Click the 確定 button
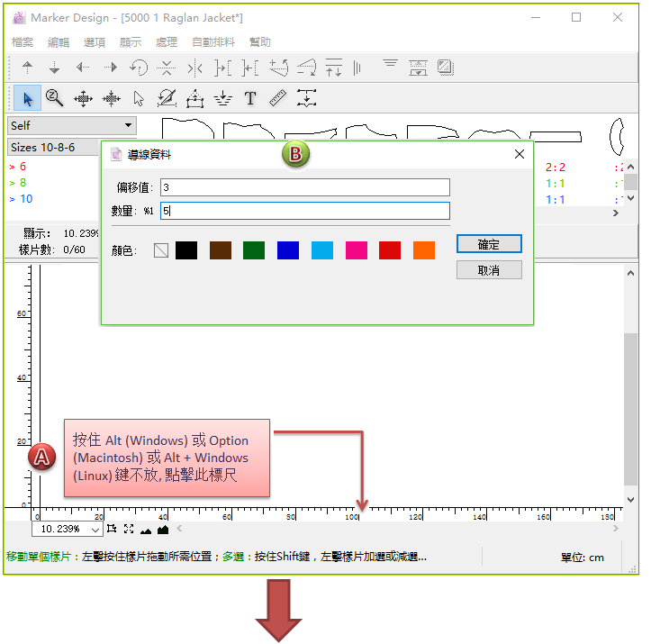Screen dimensions: 651x644 [x=489, y=244]
